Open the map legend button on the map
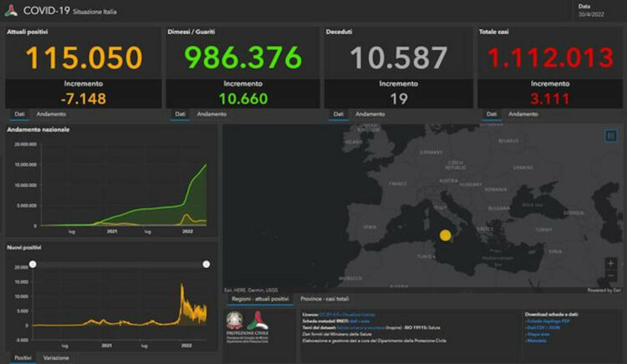 pos(610,134)
